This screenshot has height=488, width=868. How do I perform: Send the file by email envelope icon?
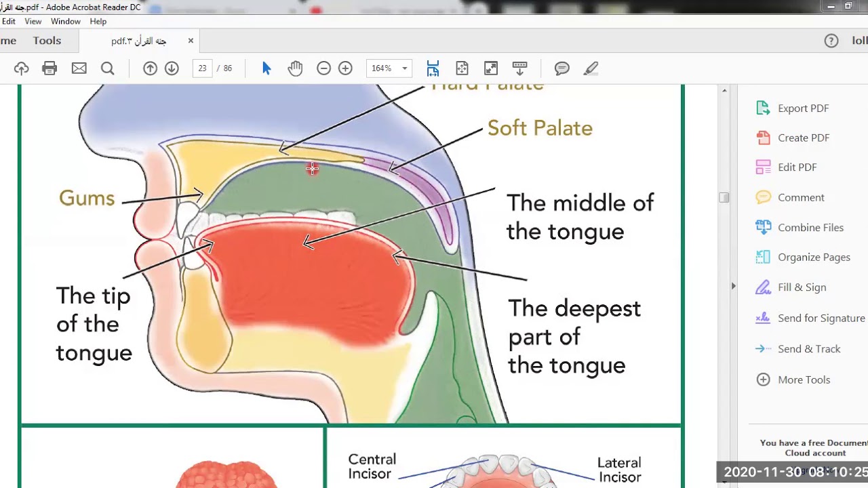(79, 68)
